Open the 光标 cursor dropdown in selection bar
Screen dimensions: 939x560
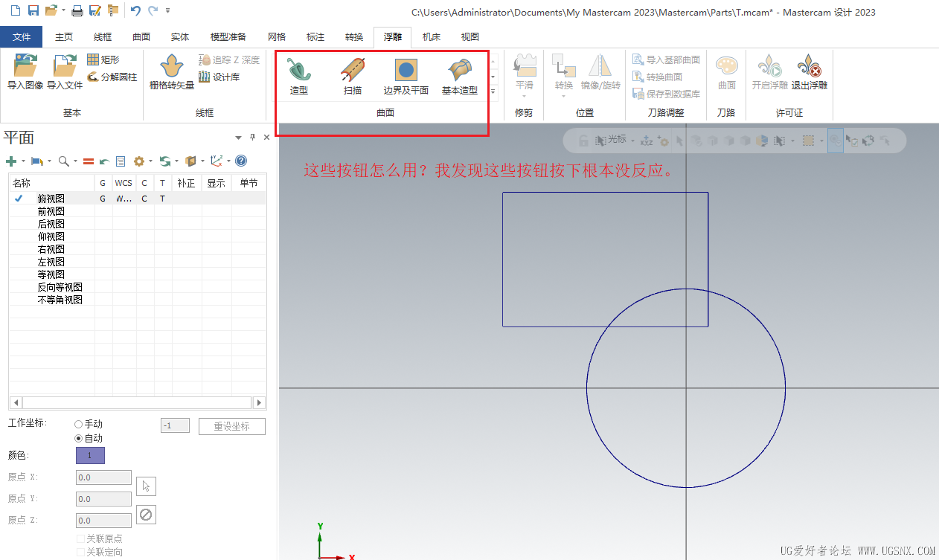(632, 141)
